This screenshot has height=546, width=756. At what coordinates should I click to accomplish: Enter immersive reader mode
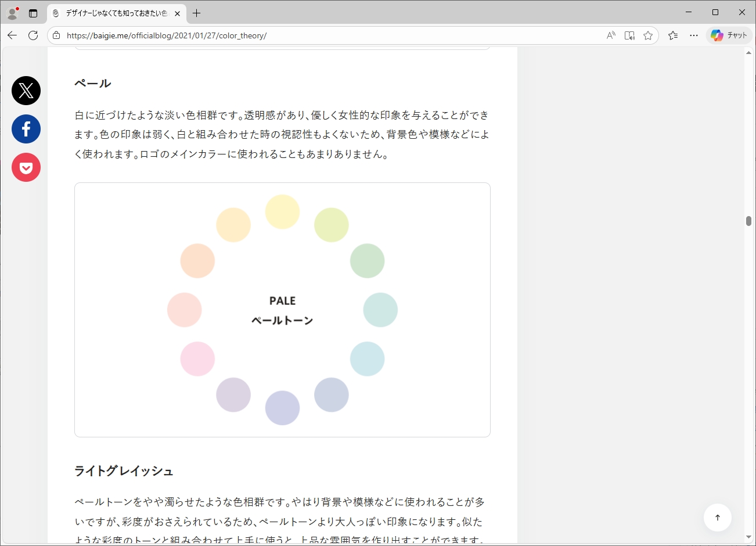pyautogui.click(x=629, y=35)
